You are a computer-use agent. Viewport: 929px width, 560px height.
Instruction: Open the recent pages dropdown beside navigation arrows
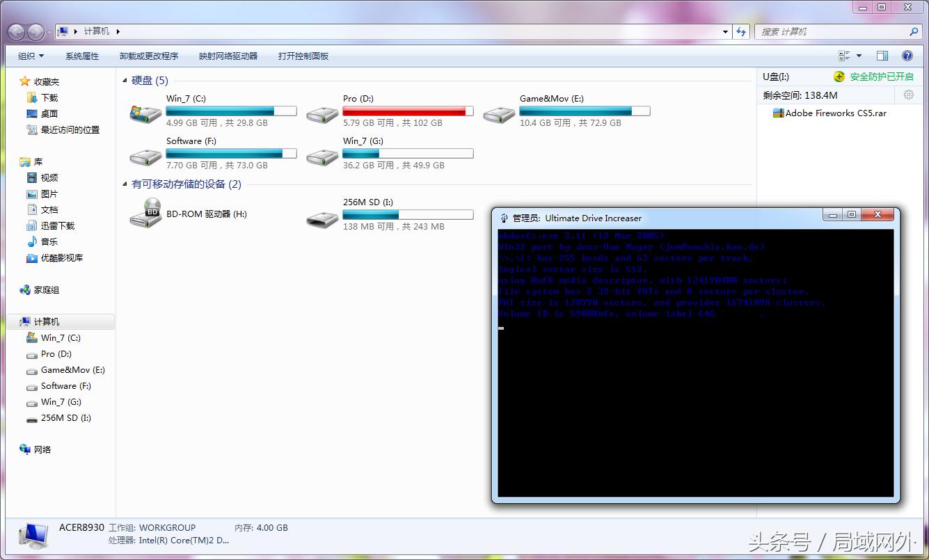pos(49,33)
